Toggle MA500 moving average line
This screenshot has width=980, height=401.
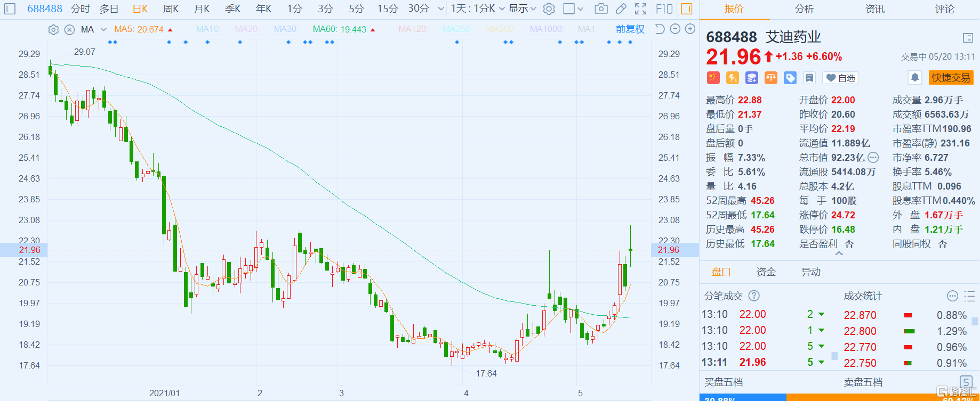[x=500, y=29]
